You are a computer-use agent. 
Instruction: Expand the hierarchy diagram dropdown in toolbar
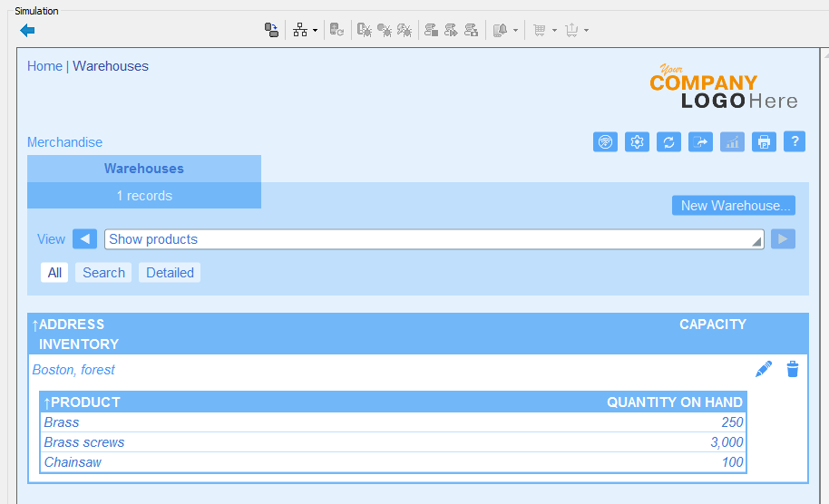click(315, 31)
